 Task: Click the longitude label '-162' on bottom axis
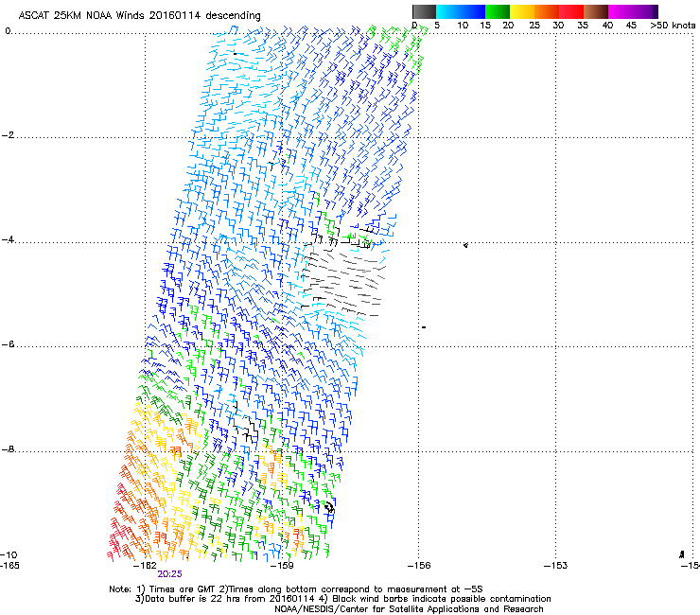145,566
